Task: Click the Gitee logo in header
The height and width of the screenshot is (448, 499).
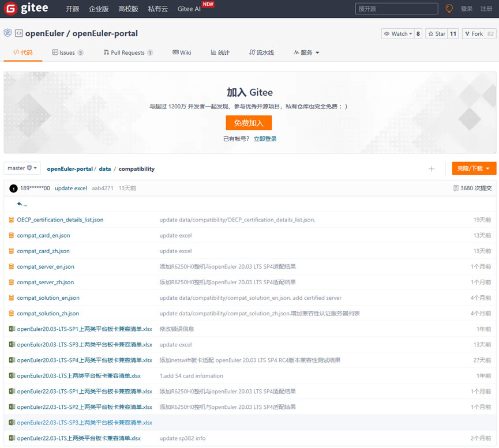Action: point(27,9)
